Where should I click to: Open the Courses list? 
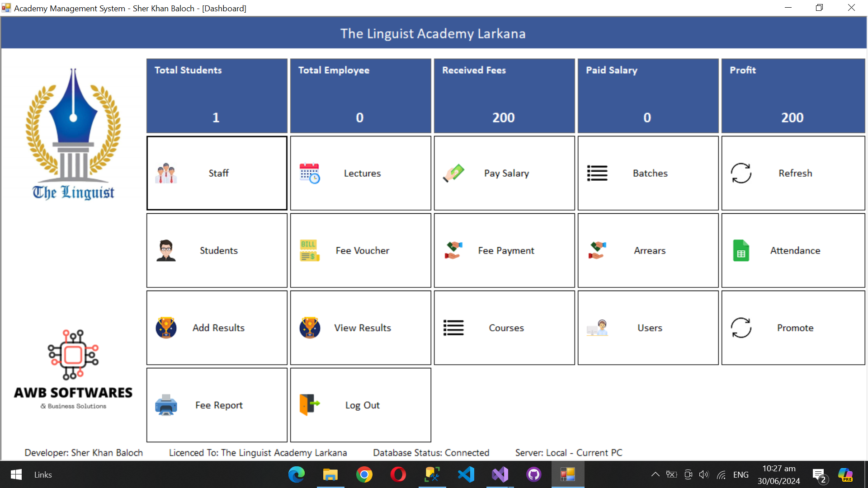[x=505, y=328]
